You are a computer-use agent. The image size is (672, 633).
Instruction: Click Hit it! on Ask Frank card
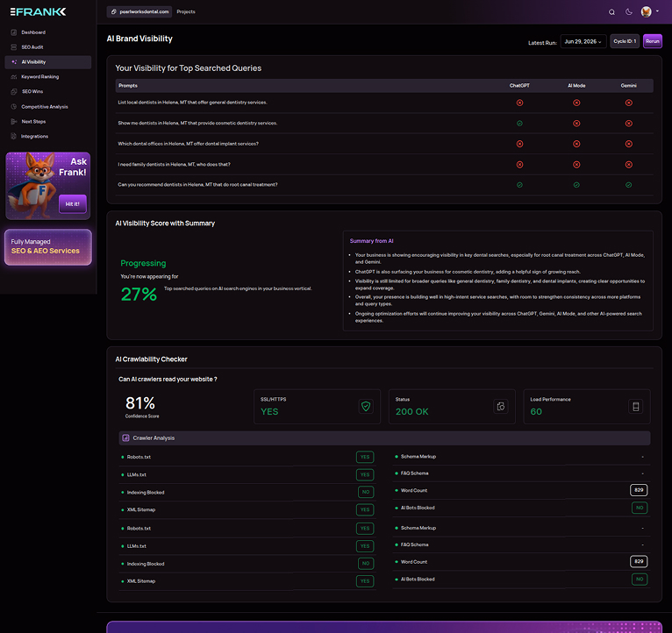pos(73,204)
